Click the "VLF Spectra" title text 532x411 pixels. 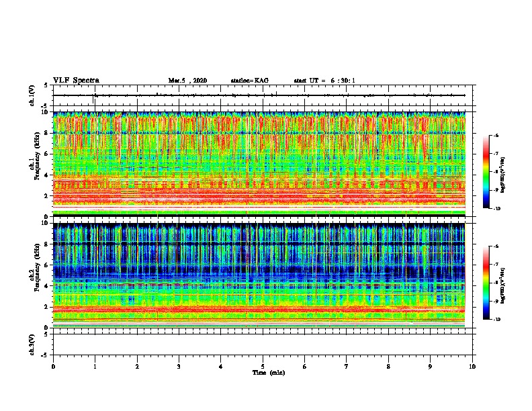click(76, 81)
